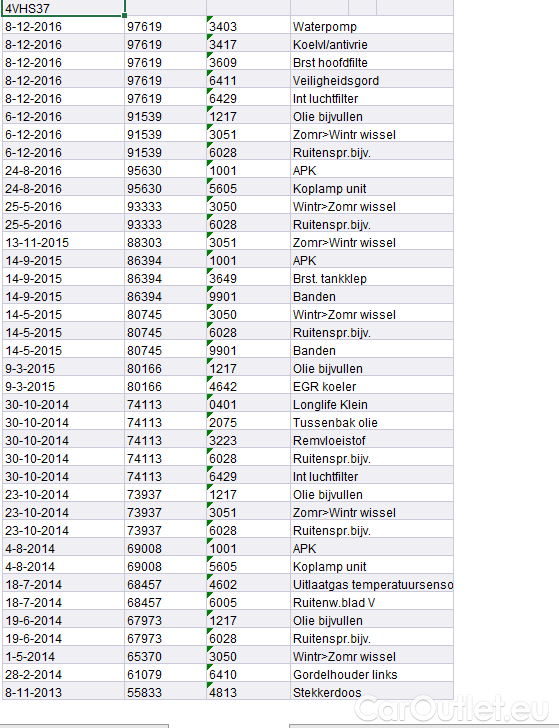Click the Veiligheidsgord cell
Viewport: 559px width, 728px height.
click(372, 81)
